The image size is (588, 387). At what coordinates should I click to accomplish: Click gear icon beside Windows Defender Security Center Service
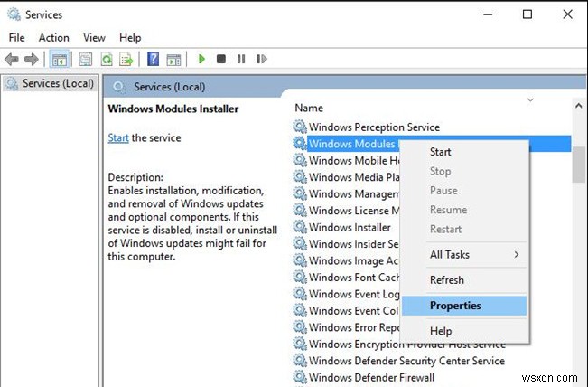click(x=300, y=361)
